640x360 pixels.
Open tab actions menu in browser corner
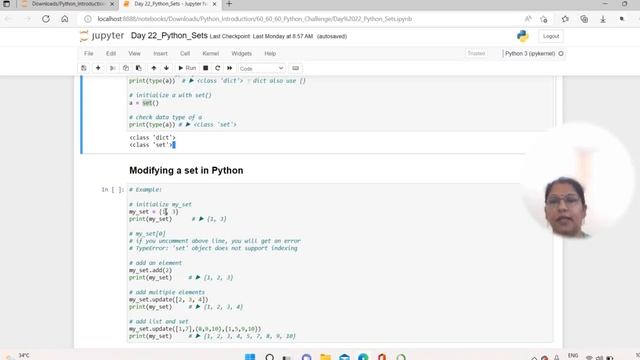7,4
